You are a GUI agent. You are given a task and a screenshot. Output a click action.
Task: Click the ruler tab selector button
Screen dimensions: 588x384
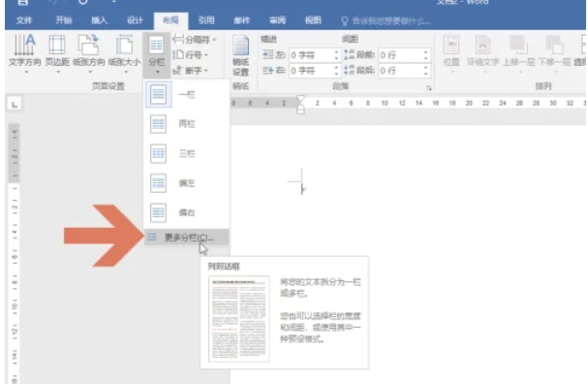pos(15,104)
